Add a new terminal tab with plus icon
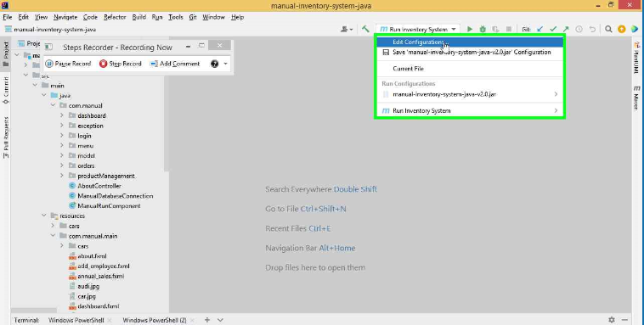Image resolution: width=644 pixels, height=325 pixels. pos(207,320)
